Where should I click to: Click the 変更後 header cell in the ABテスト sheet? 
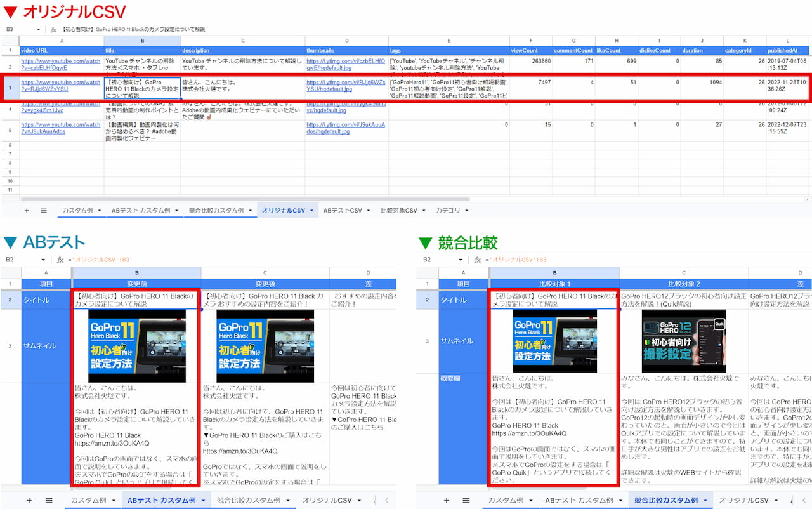(265, 284)
